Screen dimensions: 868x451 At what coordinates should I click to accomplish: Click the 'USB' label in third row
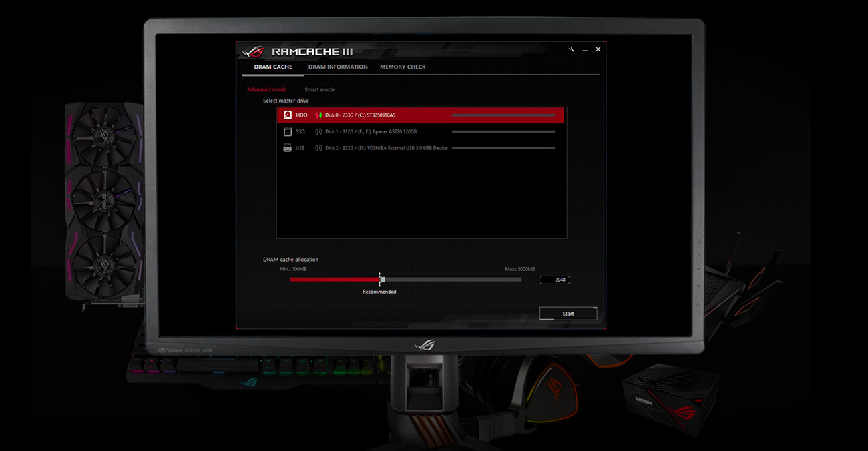[300, 148]
